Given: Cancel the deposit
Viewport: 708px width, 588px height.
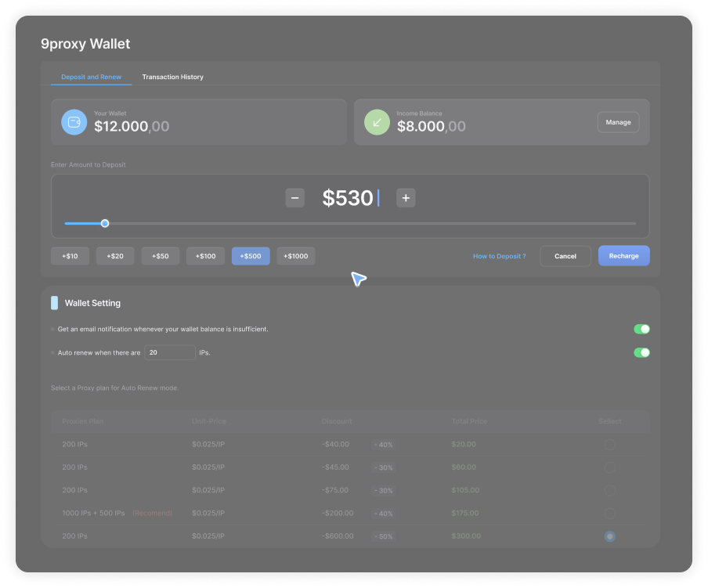Looking at the screenshot, I should point(565,256).
